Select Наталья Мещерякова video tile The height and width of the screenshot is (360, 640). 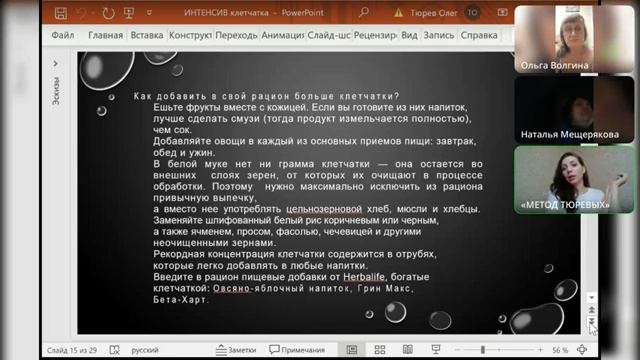pyautogui.click(x=574, y=109)
